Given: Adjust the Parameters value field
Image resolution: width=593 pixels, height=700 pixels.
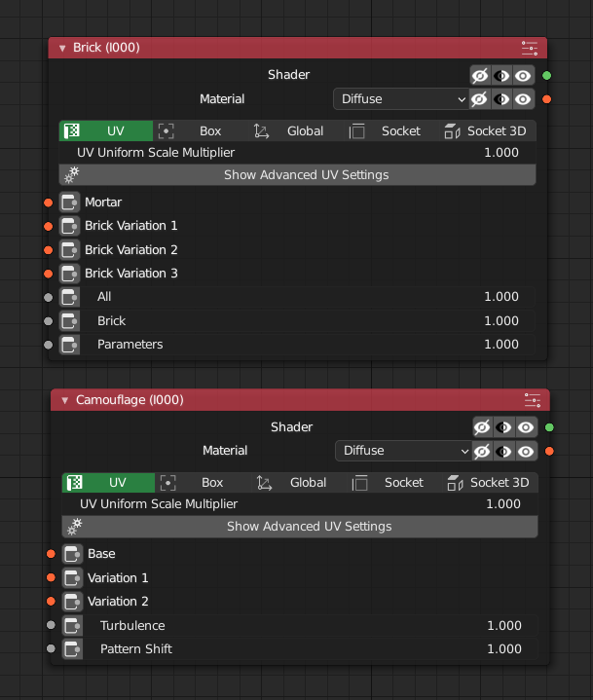Looking at the screenshot, I should pyautogui.click(x=309, y=345).
